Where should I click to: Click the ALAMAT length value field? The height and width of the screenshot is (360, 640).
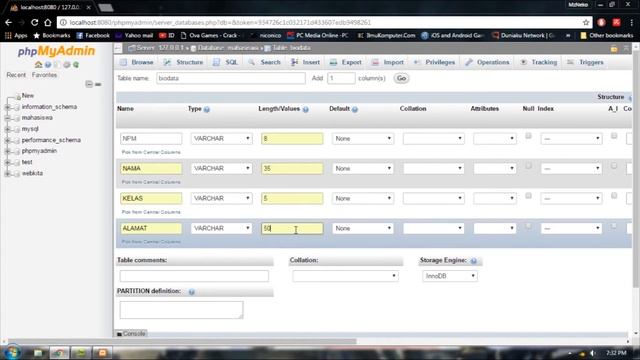(292, 229)
